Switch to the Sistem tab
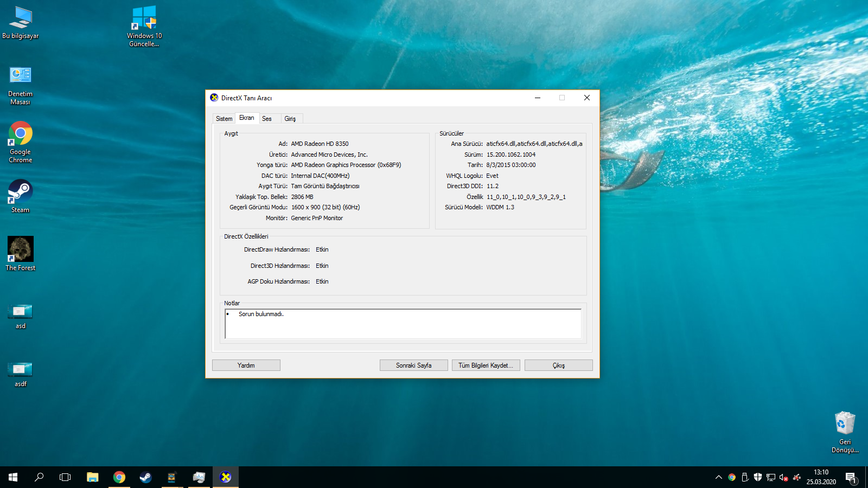 point(224,119)
